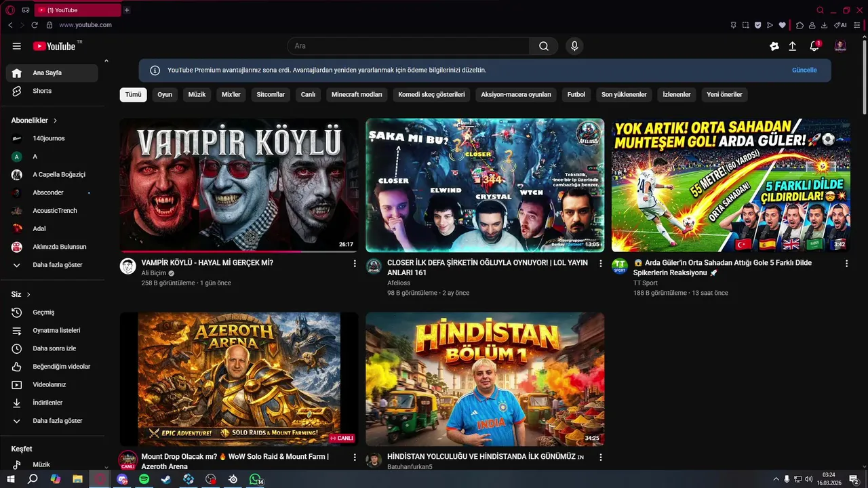The image size is (868, 488).
Task: Open Ali Biçim channel name link
Action: tap(154, 273)
